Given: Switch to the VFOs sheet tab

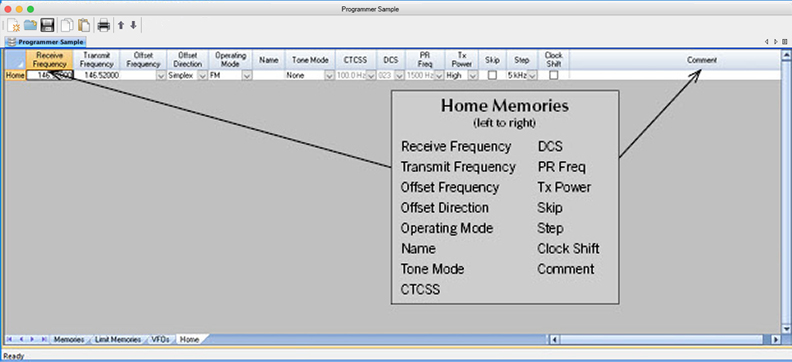Looking at the screenshot, I should coord(160,339).
